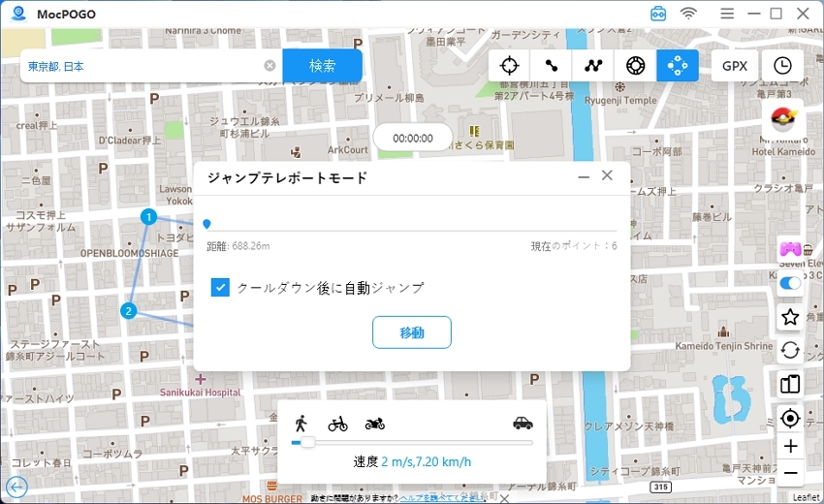This screenshot has height=504, width=824.
Task: Clear the search field text
Action: (269, 66)
